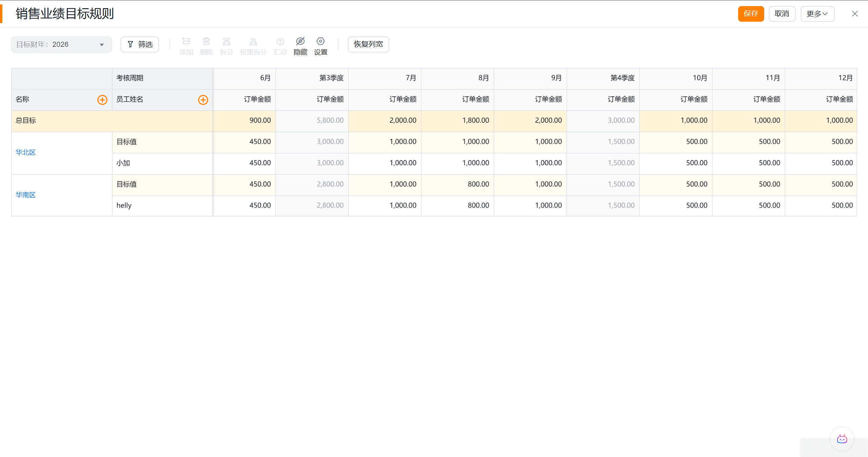Open the 华北区 link

coord(25,152)
